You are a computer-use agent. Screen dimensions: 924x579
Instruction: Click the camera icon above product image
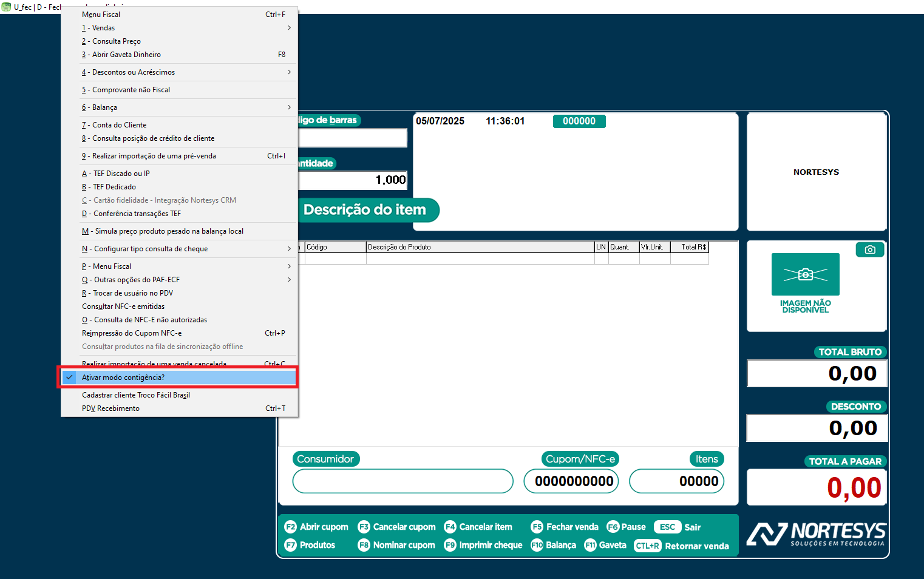tap(869, 249)
